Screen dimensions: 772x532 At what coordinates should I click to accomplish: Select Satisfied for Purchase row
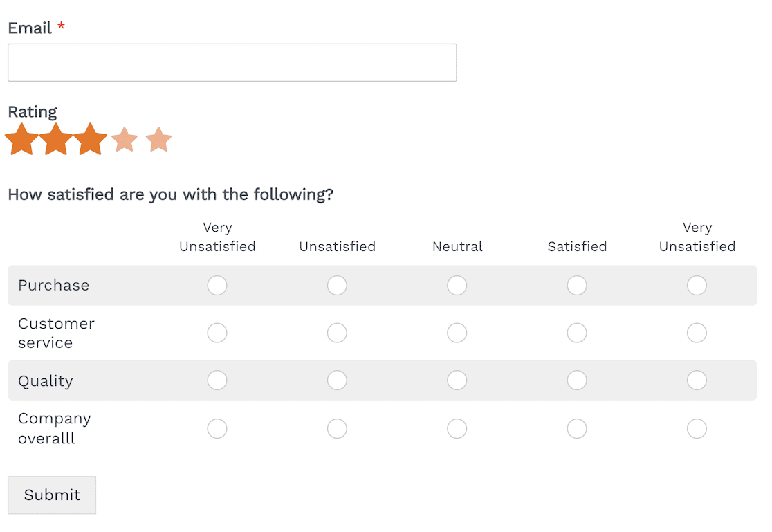coord(577,285)
